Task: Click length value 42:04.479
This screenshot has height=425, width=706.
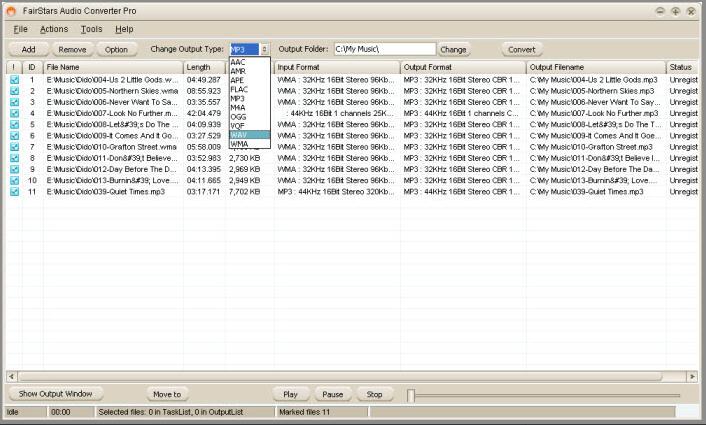Action: [204, 113]
